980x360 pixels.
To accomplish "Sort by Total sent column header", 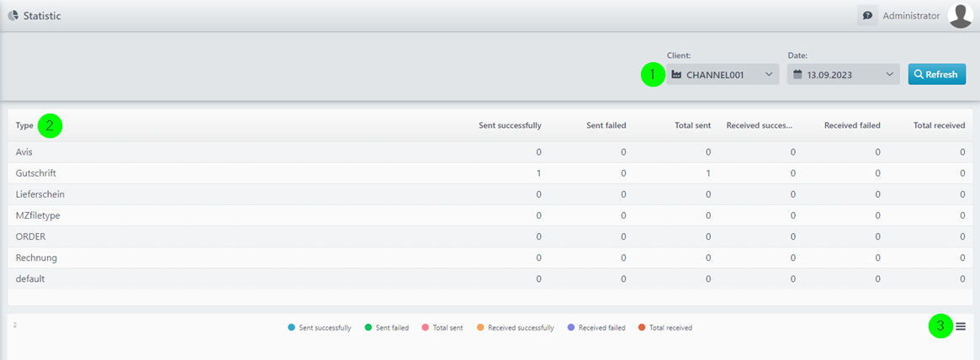I will (691, 125).
